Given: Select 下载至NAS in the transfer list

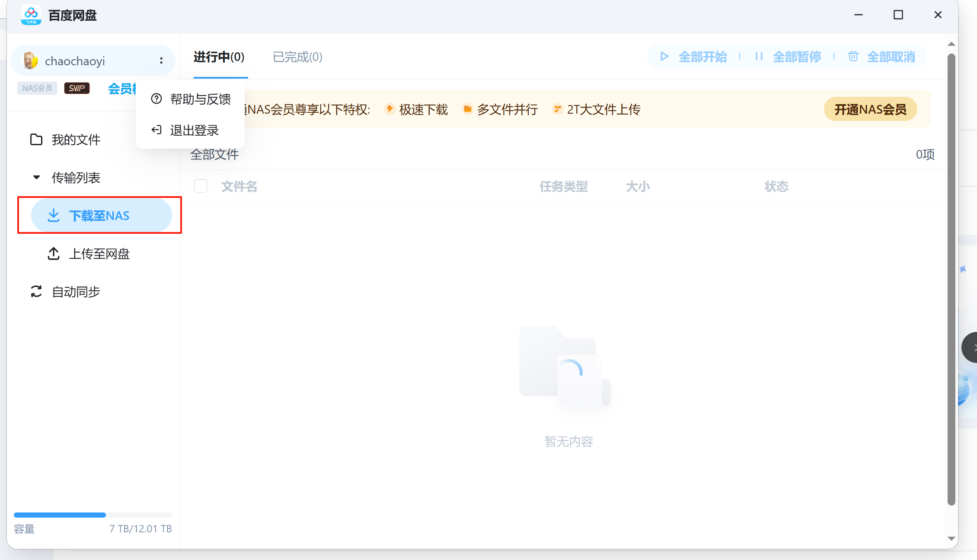Looking at the screenshot, I should tap(102, 216).
